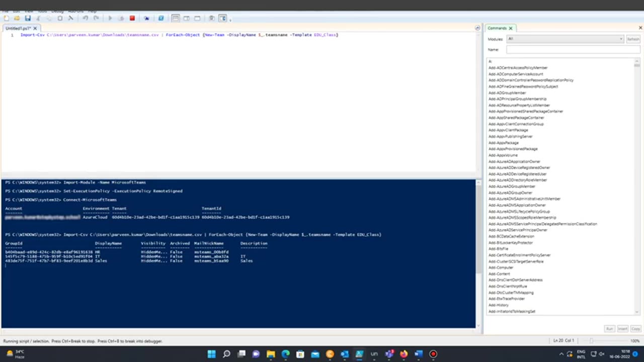Run selection with the toolbar icon
The height and width of the screenshot is (362, 644).
121,18
